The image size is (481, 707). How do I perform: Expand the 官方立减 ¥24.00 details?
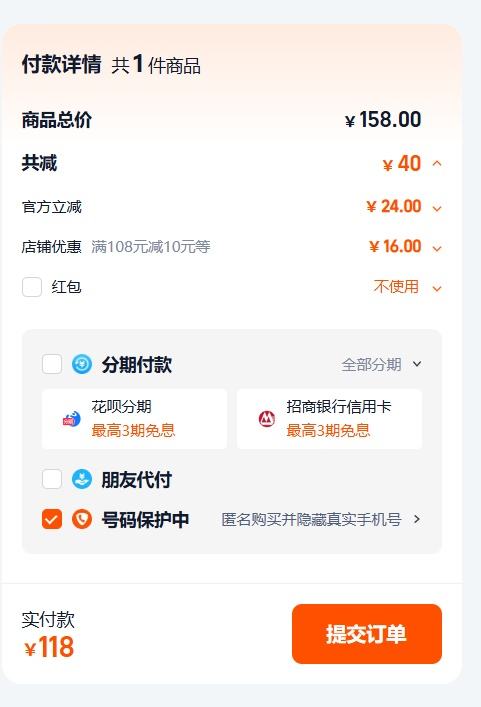[x=437, y=208]
